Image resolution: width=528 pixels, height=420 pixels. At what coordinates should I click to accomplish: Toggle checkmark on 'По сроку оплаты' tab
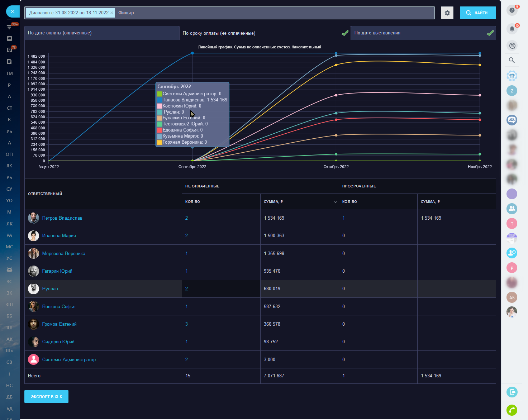(x=345, y=33)
